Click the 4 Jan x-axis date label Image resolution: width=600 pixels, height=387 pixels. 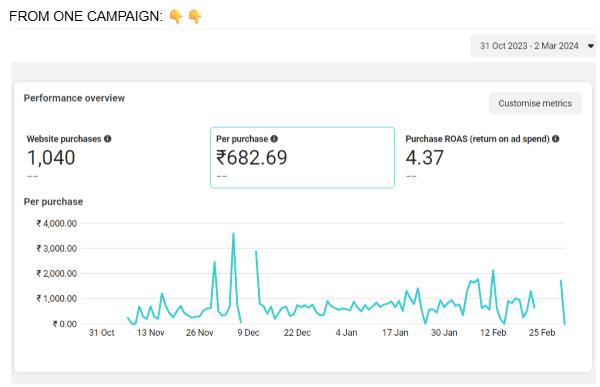click(x=346, y=333)
